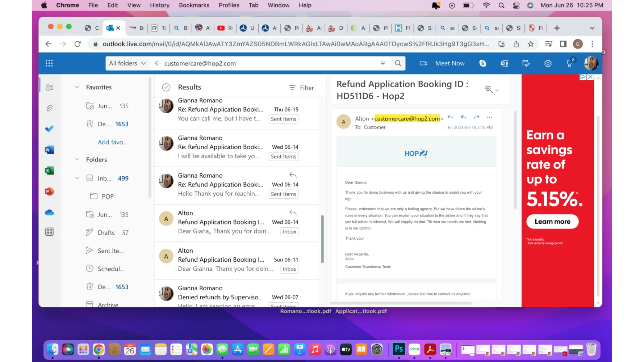
Task: Open All folders dropdown
Action: point(127,63)
